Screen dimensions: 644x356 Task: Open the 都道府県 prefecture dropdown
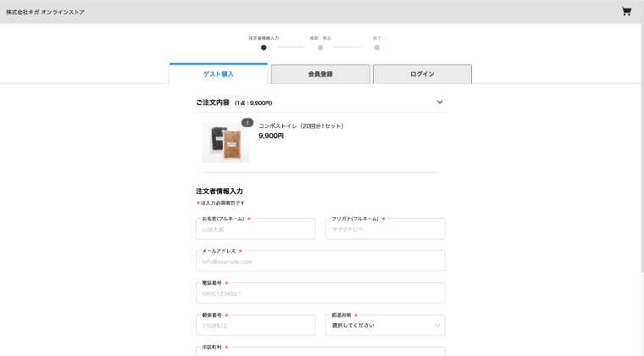[x=385, y=325]
